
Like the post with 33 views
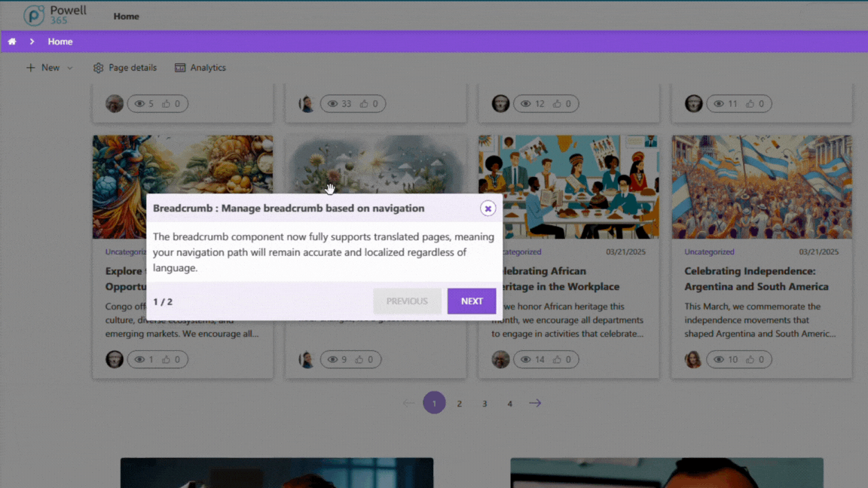364,103
